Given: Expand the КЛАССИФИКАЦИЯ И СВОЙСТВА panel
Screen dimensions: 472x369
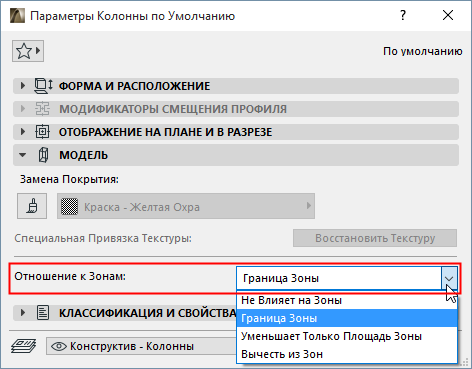Looking at the screenshot, I should (x=23, y=313).
